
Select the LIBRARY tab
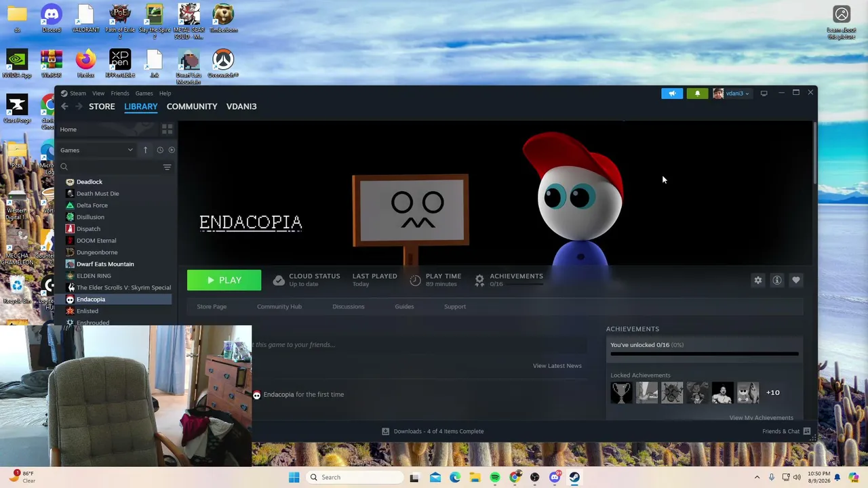140,106
